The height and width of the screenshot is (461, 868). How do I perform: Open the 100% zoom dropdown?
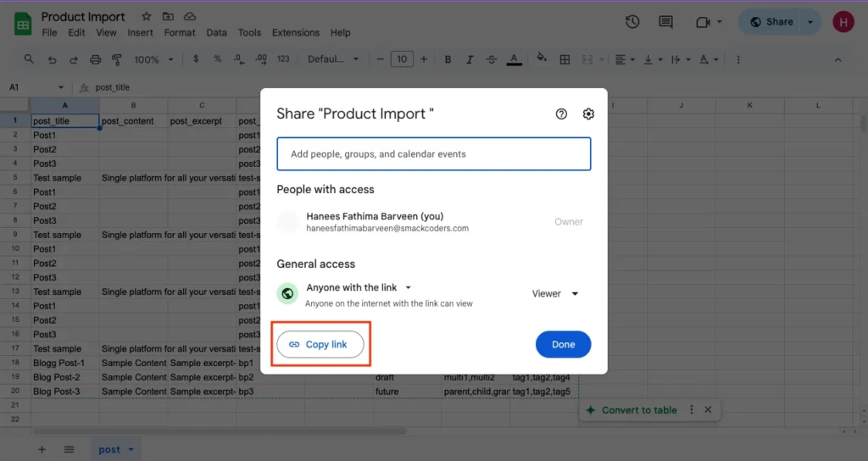[x=153, y=60]
